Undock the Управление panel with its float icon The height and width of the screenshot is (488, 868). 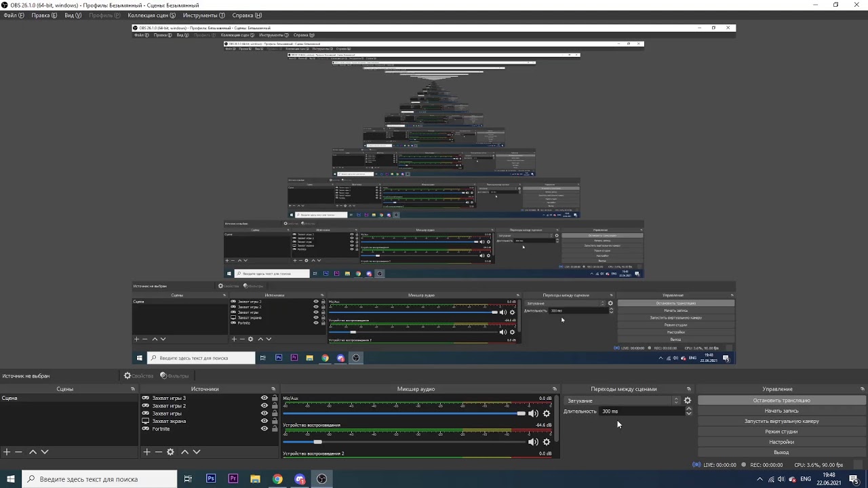coord(863,389)
